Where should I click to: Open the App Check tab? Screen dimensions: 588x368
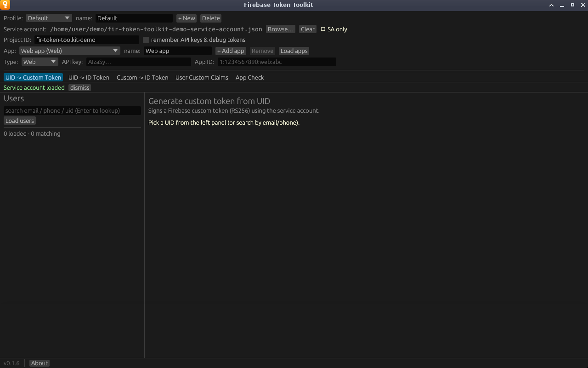coord(249,77)
